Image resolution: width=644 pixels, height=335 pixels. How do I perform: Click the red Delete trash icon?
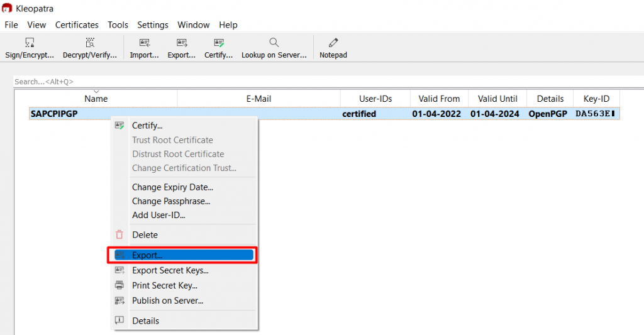tap(119, 234)
